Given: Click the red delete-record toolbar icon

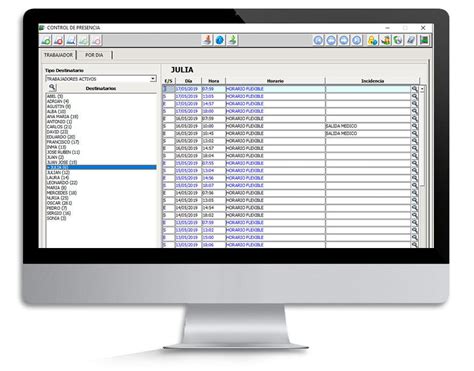Looking at the screenshot, I should (58, 41).
